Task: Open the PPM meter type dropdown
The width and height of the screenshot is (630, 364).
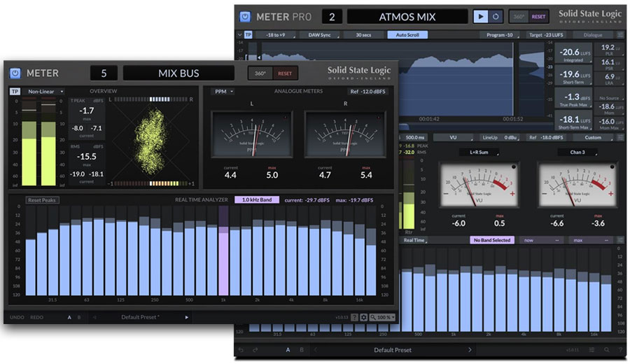Action: (x=223, y=92)
